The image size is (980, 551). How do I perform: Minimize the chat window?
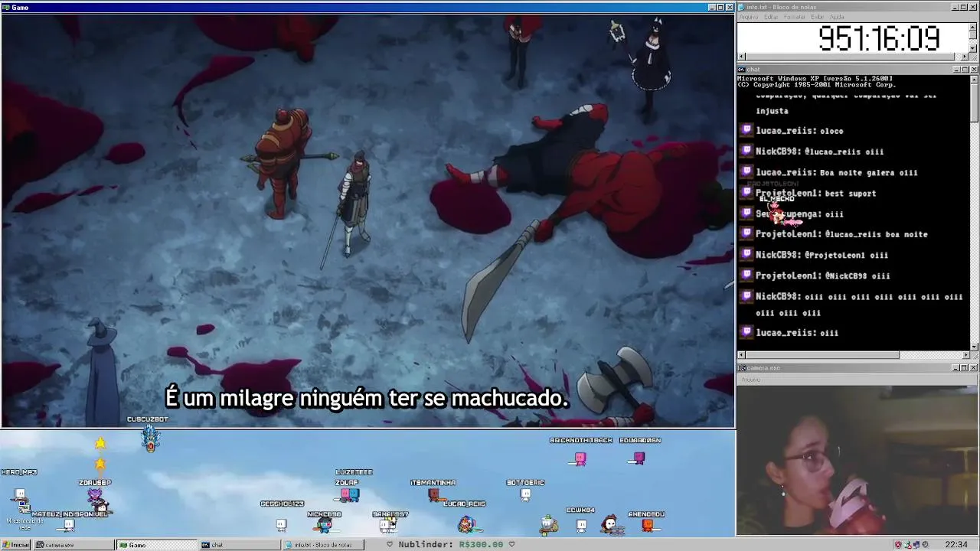(957, 70)
